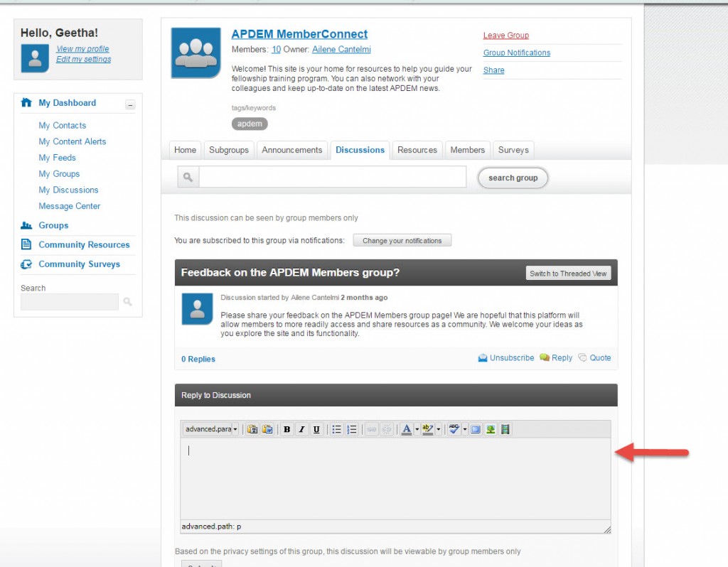Open My Contacts in sidebar
The height and width of the screenshot is (567, 728).
tap(63, 125)
